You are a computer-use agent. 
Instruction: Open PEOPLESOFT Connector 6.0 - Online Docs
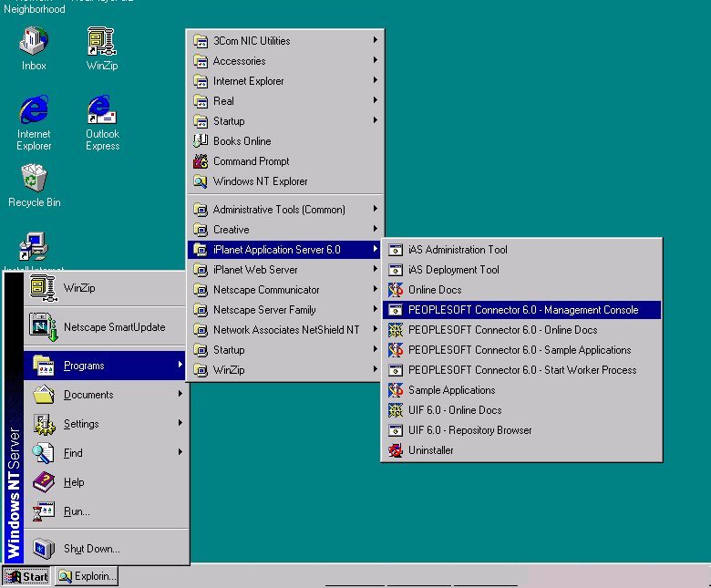(x=521, y=330)
